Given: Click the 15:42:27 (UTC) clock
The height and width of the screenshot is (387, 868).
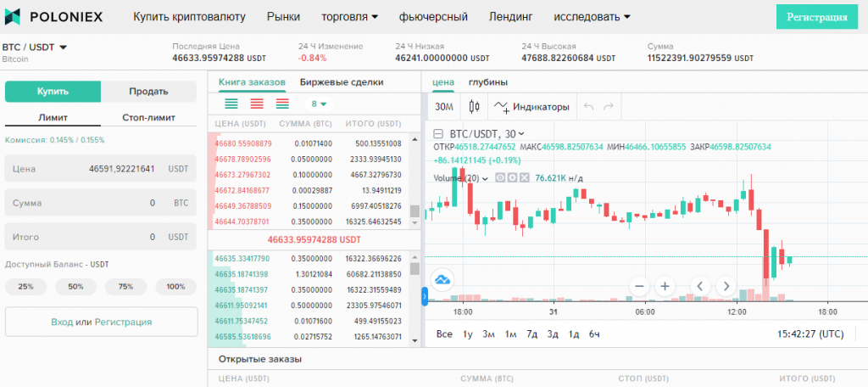Looking at the screenshot, I should (810, 334).
